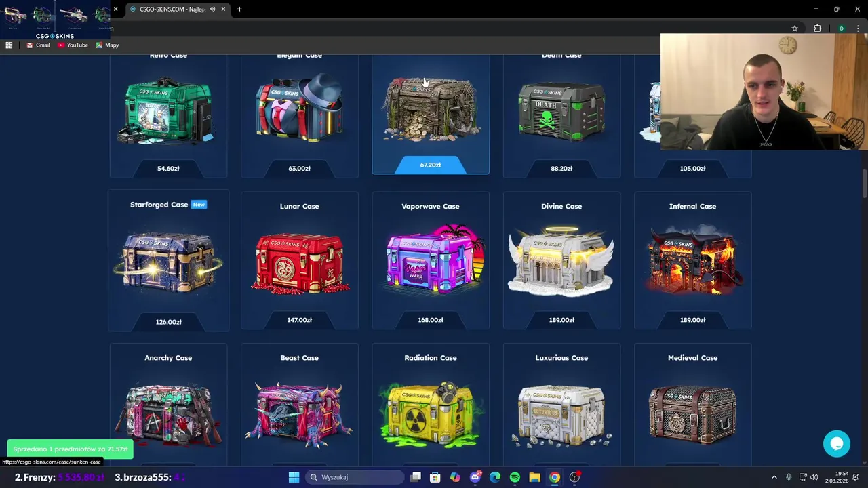The image size is (868, 488).
Task: Open Copilot from the taskbar
Action: point(455,477)
